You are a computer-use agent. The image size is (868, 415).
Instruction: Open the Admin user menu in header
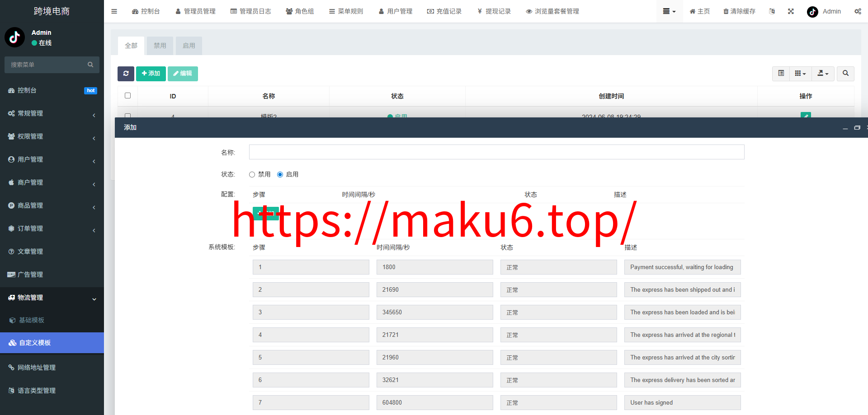(824, 11)
